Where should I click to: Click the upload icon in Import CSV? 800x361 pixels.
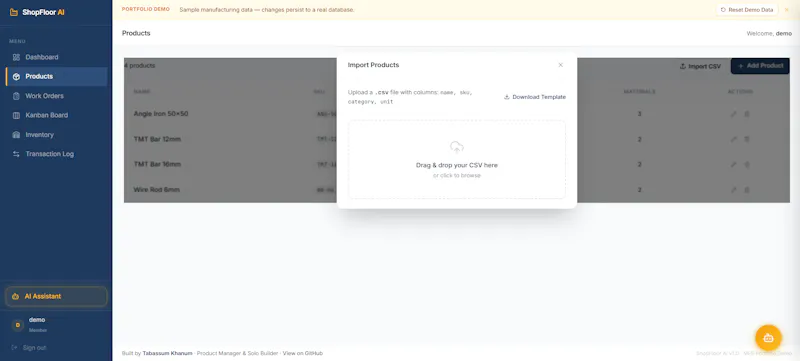pos(683,66)
